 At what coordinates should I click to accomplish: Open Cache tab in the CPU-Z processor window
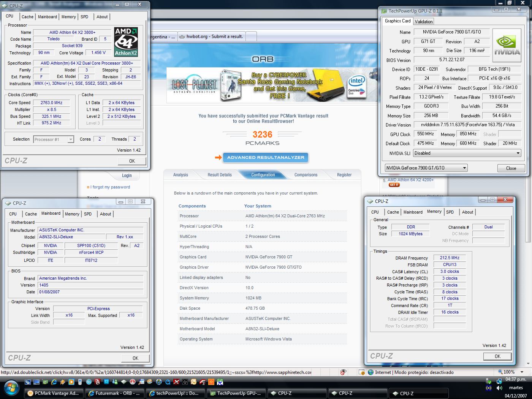pos(27,17)
